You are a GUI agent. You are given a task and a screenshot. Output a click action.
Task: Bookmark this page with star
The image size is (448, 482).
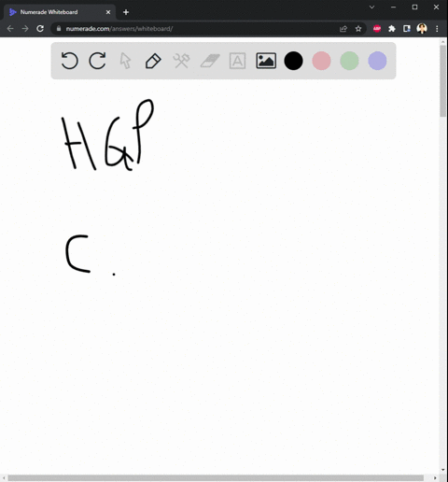(358, 29)
